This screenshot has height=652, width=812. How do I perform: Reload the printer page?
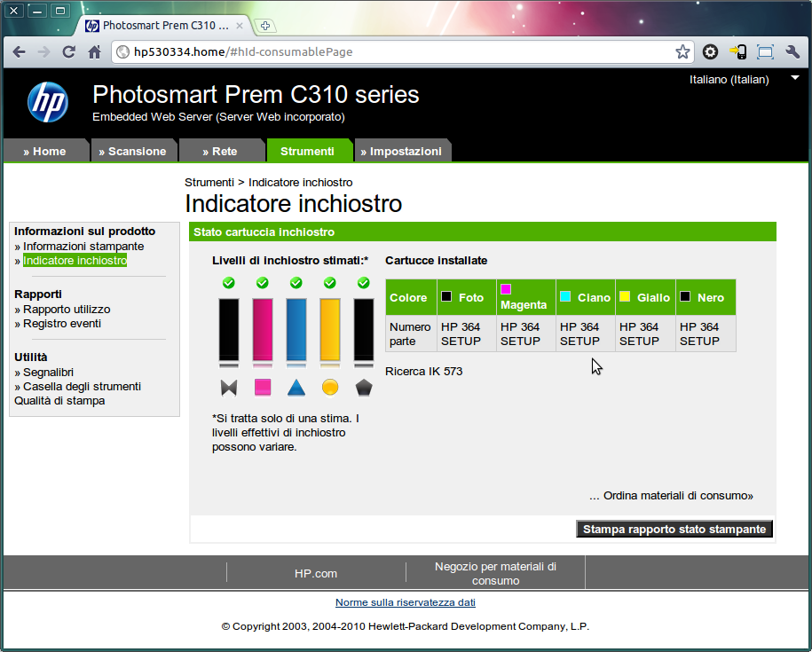pos(69,51)
